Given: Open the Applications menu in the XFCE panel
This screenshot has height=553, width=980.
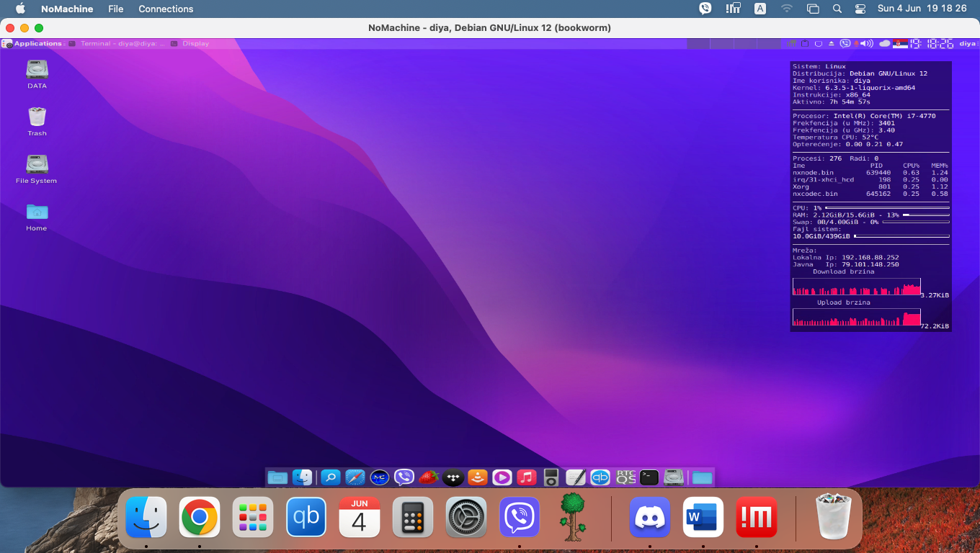Looking at the screenshot, I should 32,44.
